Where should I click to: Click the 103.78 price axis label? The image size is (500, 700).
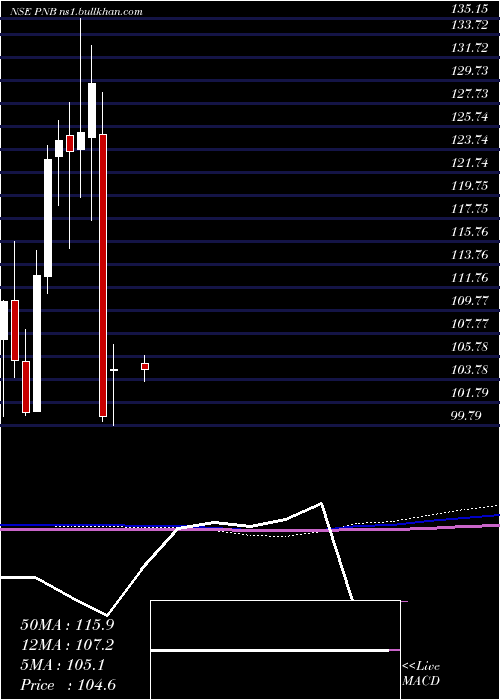(470, 370)
